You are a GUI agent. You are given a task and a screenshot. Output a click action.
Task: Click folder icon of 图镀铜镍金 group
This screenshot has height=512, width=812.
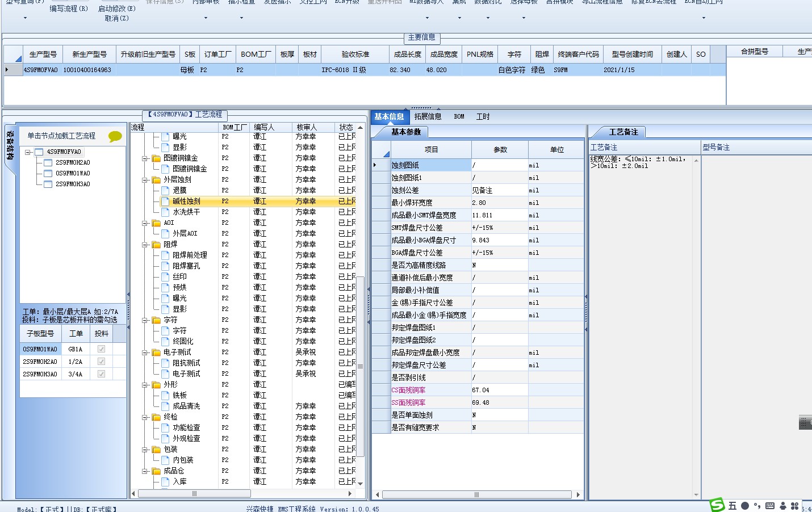tap(157, 158)
